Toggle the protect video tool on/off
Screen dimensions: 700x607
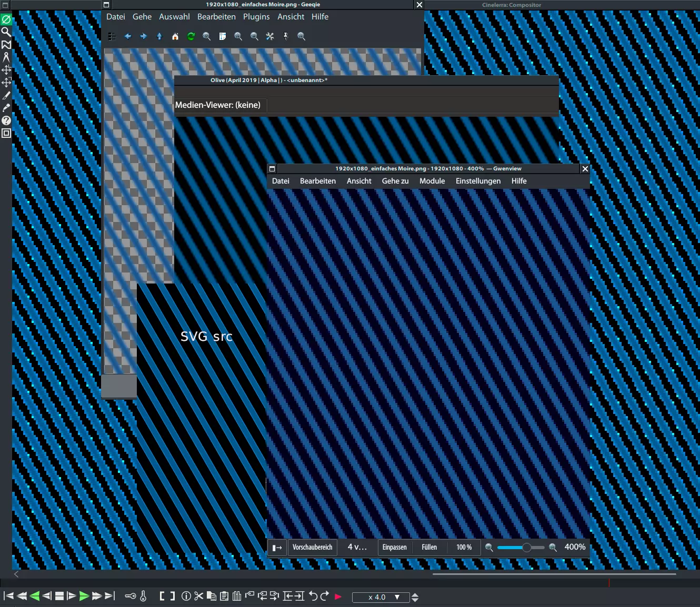pyautogui.click(x=6, y=19)
